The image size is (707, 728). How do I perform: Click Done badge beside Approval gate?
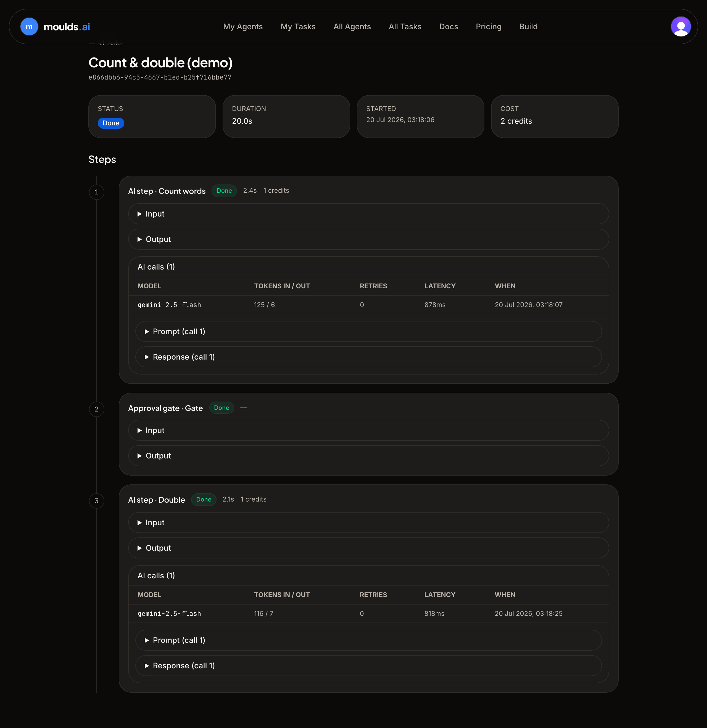coord(221,408)
